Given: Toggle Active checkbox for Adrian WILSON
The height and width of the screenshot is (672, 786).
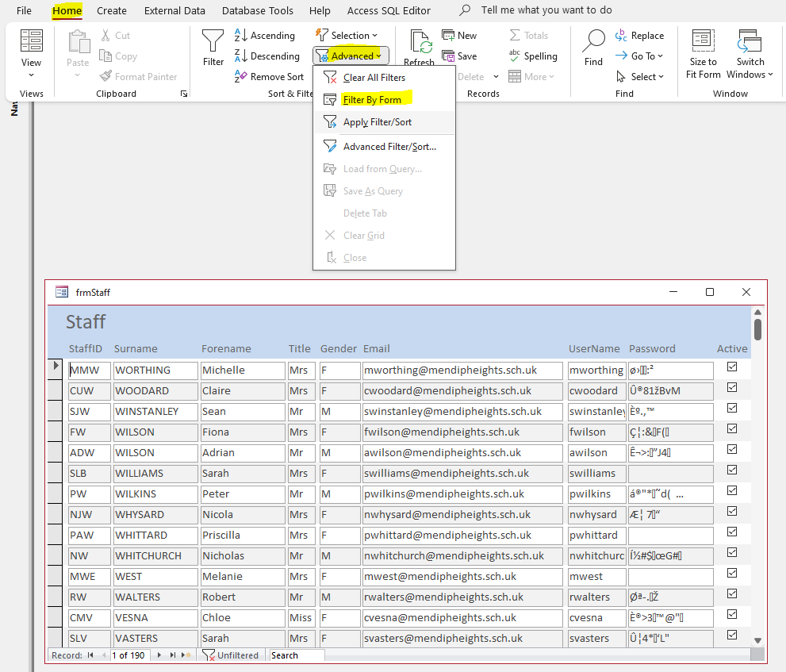Looking at the screenshot, I should coord(732,449).
